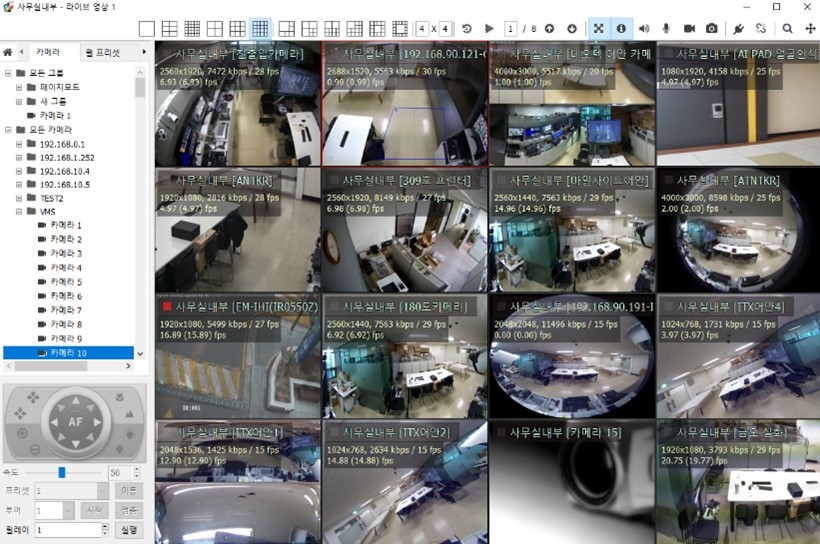Viewport: 820px width, 544px height.
Task: Select 카메라 5 in the camera tree
Action: [65, 282]
